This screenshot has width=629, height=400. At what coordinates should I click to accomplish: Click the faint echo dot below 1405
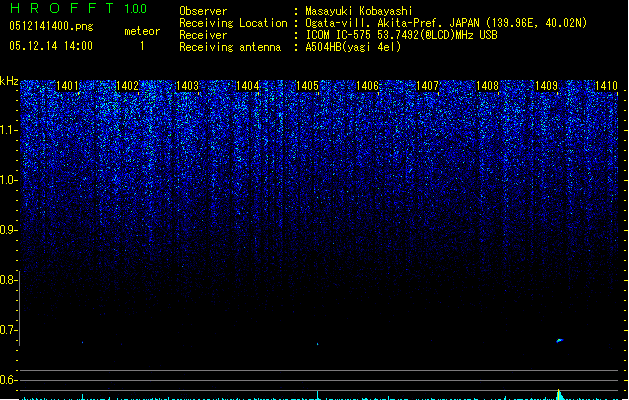(318, 344)
